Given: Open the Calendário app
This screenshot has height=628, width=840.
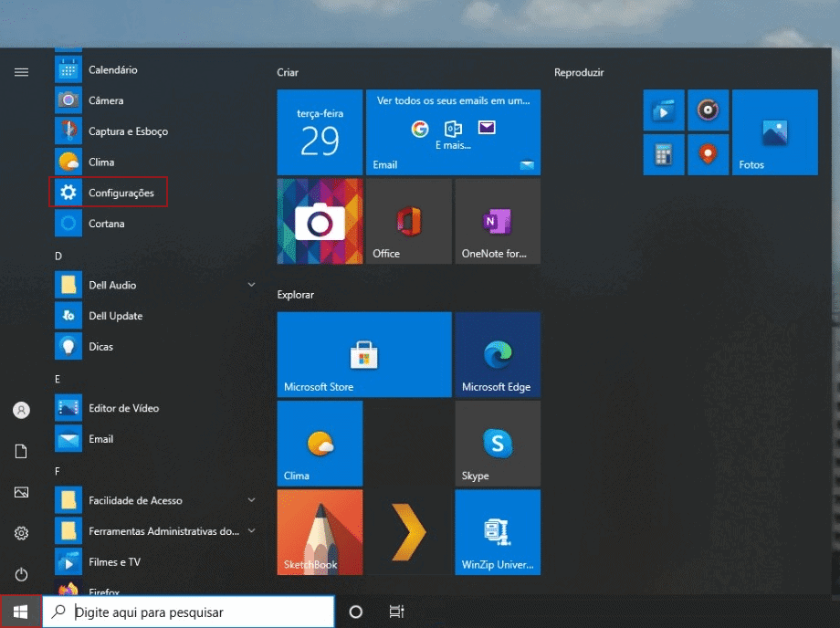Looking at the screenshot, I should coord(155,69).
